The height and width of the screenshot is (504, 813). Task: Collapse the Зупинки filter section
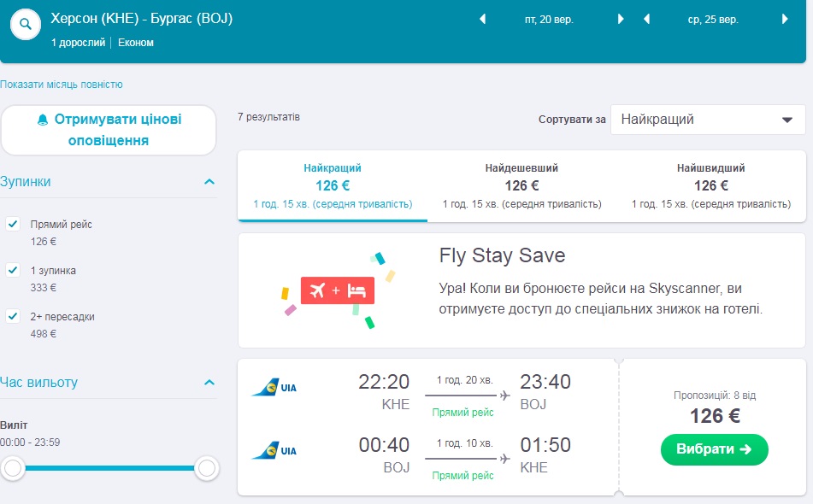point(209,182)
